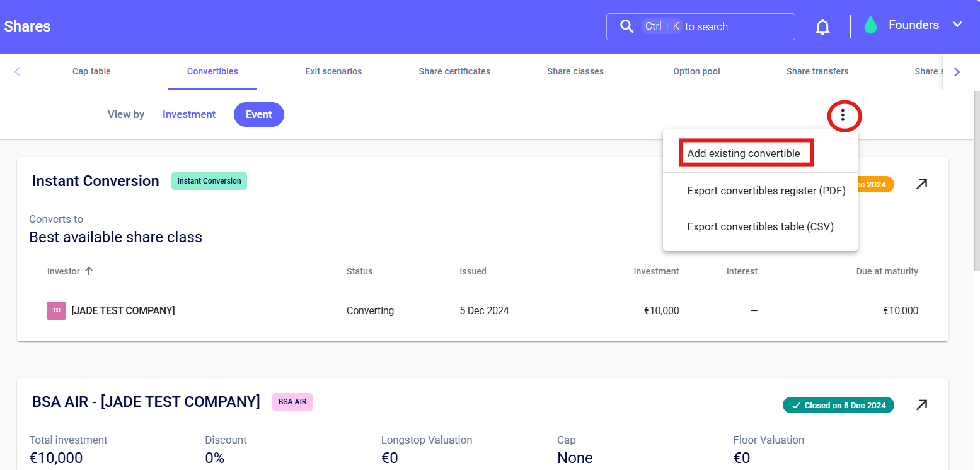The image size is (980, 470).
Task: Choose Export convertibles register (PDF)
Action: point(766,191)
